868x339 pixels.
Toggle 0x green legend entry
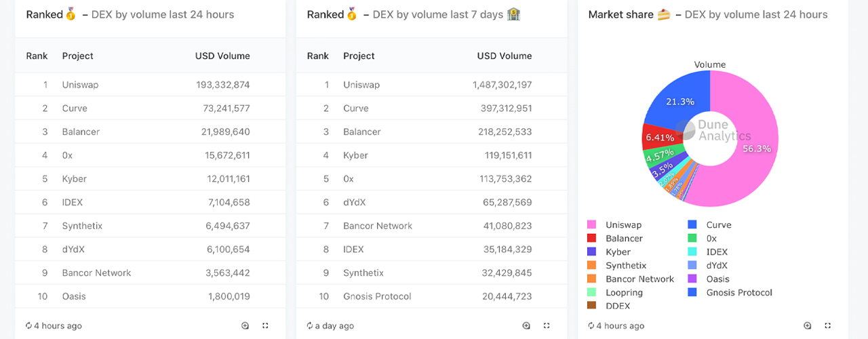click(x=702, y=238)
